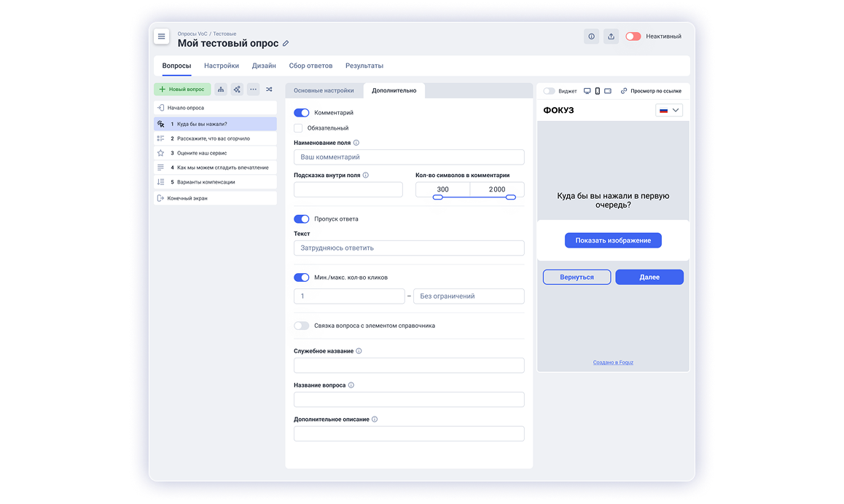Image resolution: width=844 pixels, height=504 pixels.
Task: Open the logic tree structure icon
Action: (x=221, y=90)
